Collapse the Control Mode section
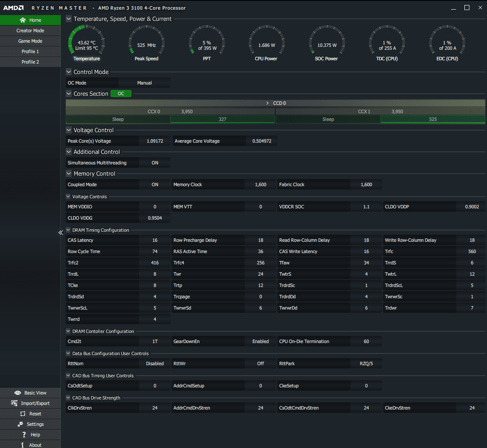Screen dimensions: 487x448 [x=69, y=72]
